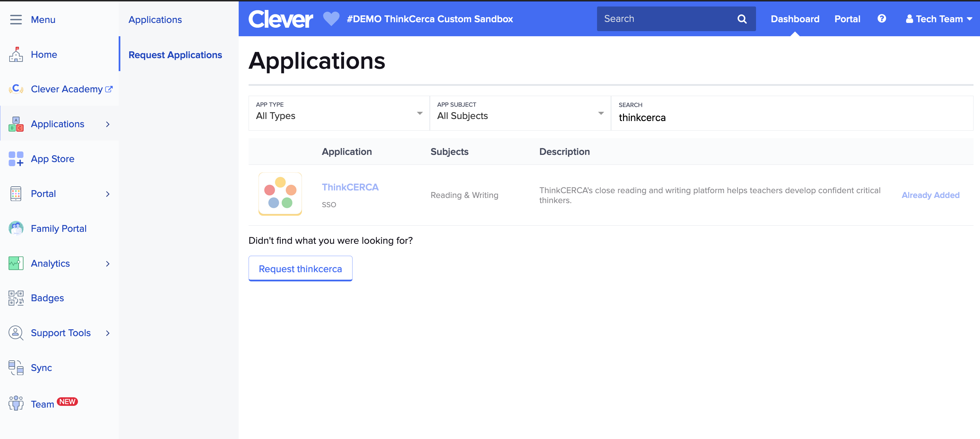Expand the Support Tools sidebar chevron
Viewport: 980px width, 439px height.
(x=108, y=333)
